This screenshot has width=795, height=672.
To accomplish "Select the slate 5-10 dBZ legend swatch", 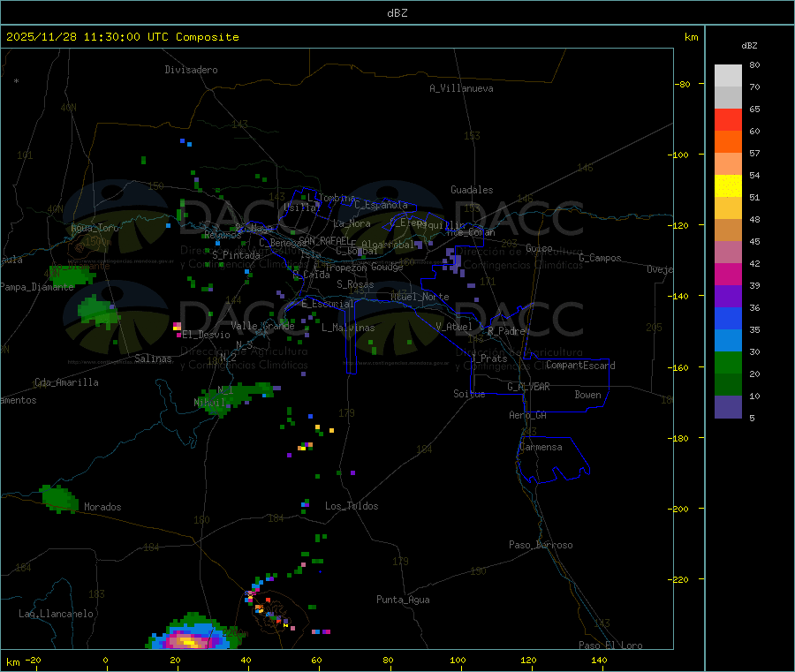I will [x=728, y=407].
